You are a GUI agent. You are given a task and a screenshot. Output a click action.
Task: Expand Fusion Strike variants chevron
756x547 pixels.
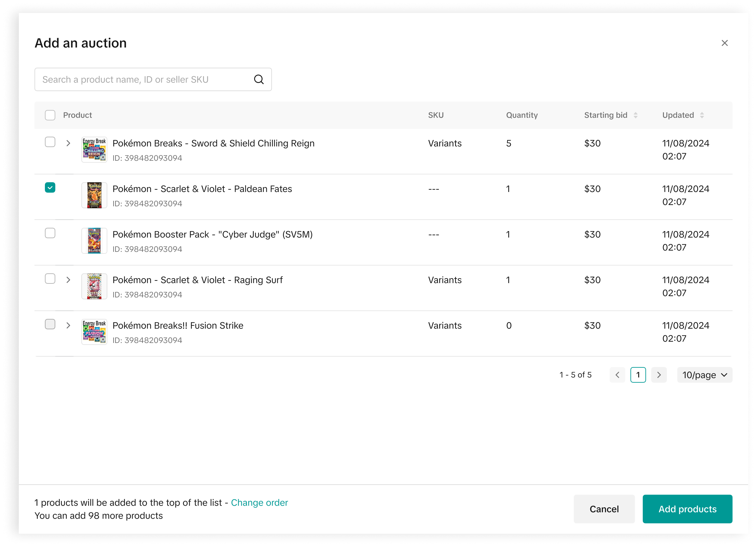[x=68, y=325]
